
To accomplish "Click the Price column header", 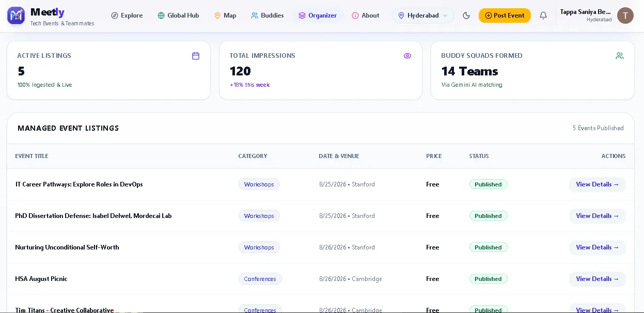I will [434, 156].
